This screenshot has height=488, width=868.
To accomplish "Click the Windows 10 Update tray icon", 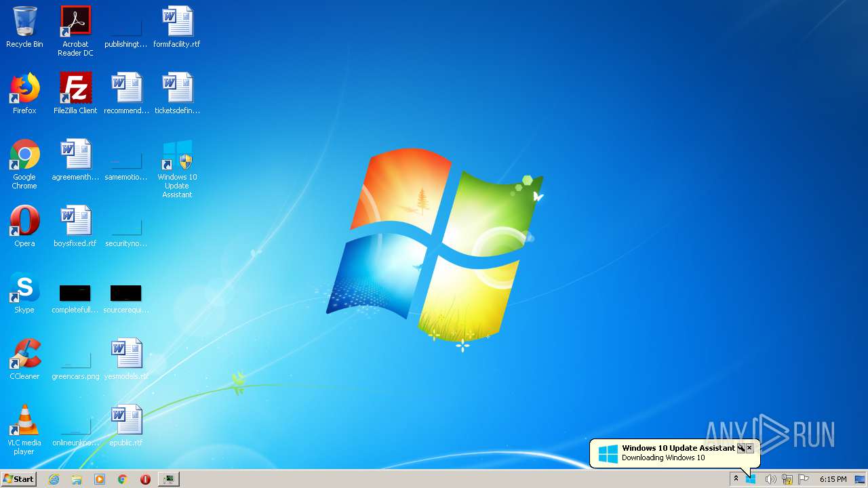I will [751, 479].
